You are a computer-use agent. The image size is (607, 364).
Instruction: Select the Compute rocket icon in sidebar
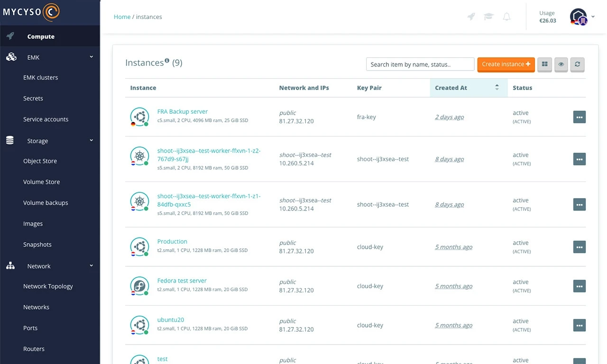10,36
